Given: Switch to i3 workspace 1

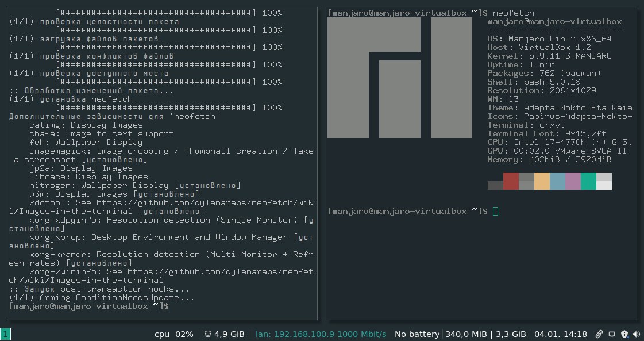Looking at the screenshot, I should [6, 334].
